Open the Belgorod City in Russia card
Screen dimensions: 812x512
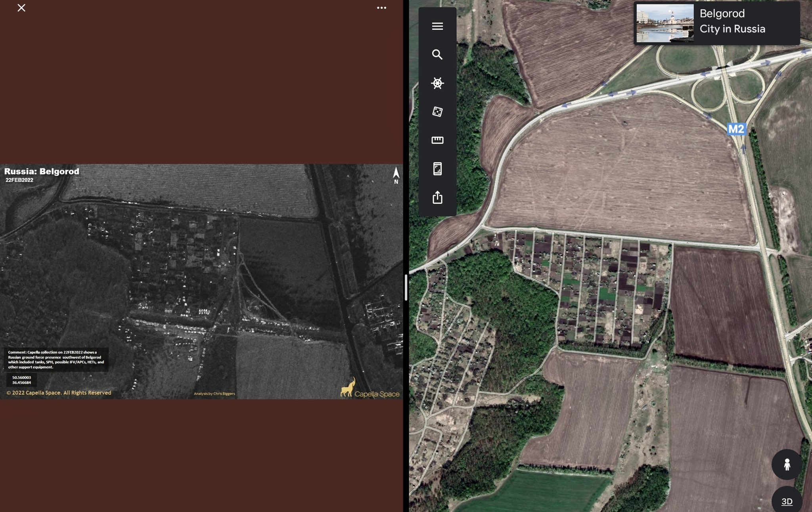732,21
